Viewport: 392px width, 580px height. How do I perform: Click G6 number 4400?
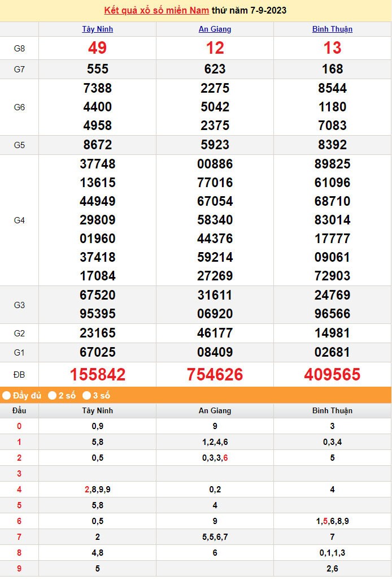click(98, 107)
